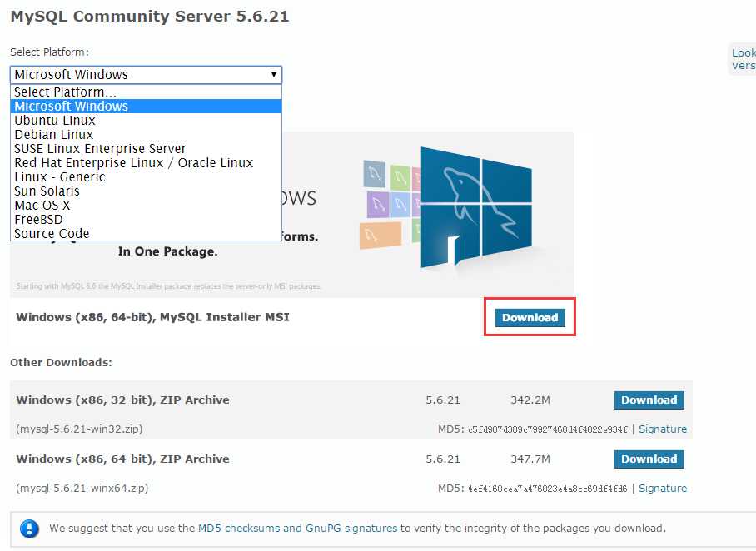Open the Select Platform dropdown arrow
The height and width of the screenshot is (551, 756).
tap(273, 75)
